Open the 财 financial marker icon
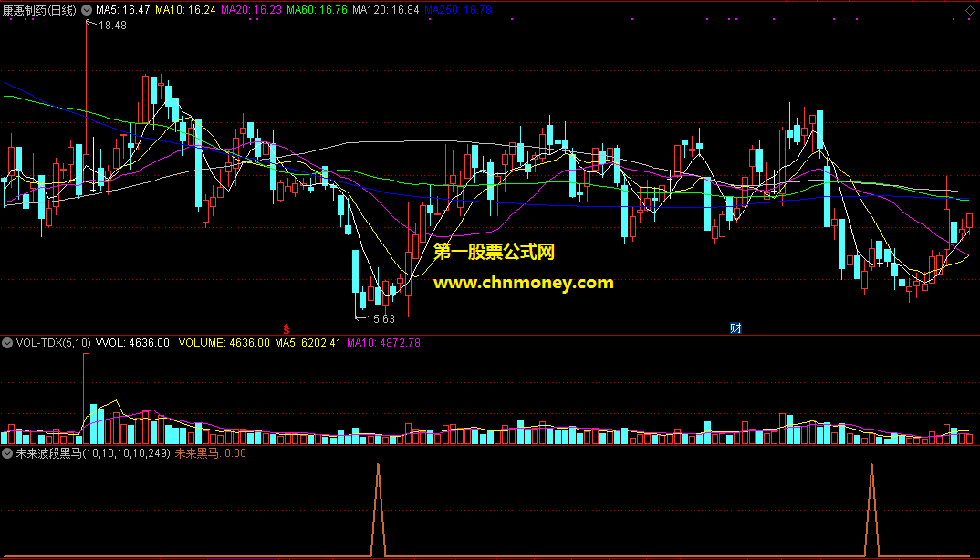Image resolution: width=980 pixels, height=560 pixels. (x=735, y=328)
